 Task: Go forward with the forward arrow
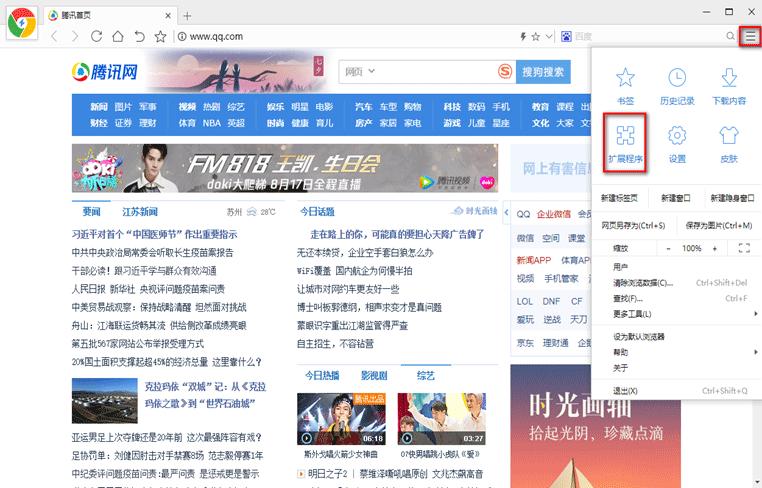coord(75,36)
